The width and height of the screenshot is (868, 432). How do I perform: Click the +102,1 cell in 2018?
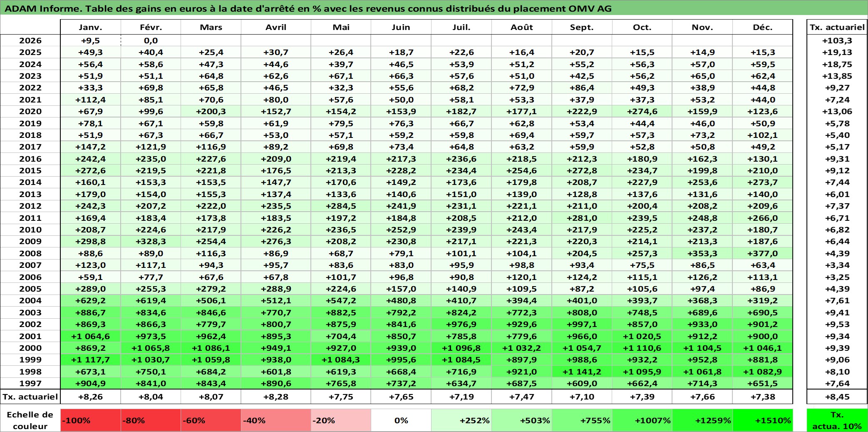(x=763, y=135)
